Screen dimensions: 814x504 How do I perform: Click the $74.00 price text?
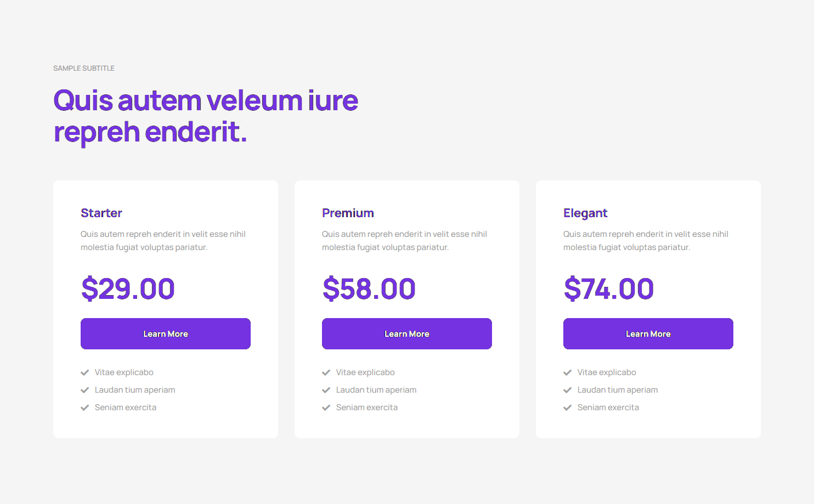[609, 289]
